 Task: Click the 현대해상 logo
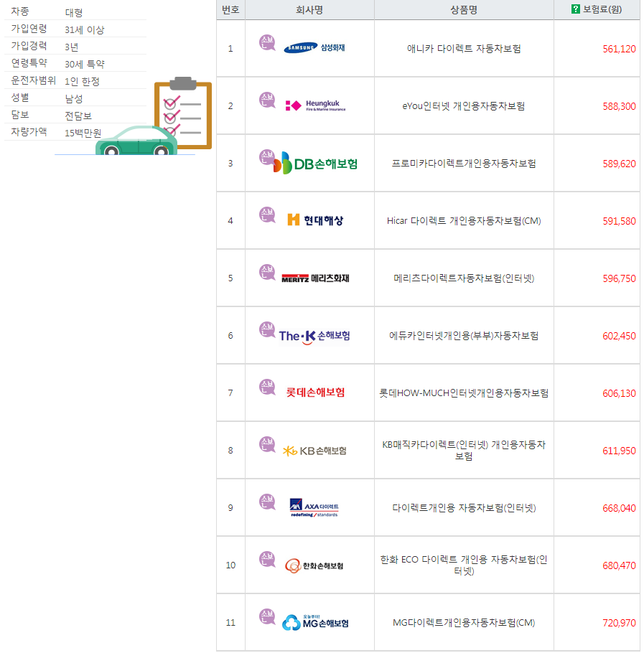[x=315, y=220]
